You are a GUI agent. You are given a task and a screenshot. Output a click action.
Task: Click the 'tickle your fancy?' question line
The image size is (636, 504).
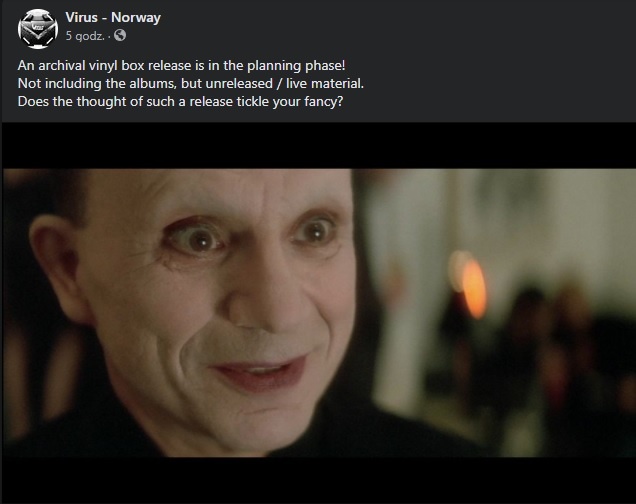click(180, 101)
